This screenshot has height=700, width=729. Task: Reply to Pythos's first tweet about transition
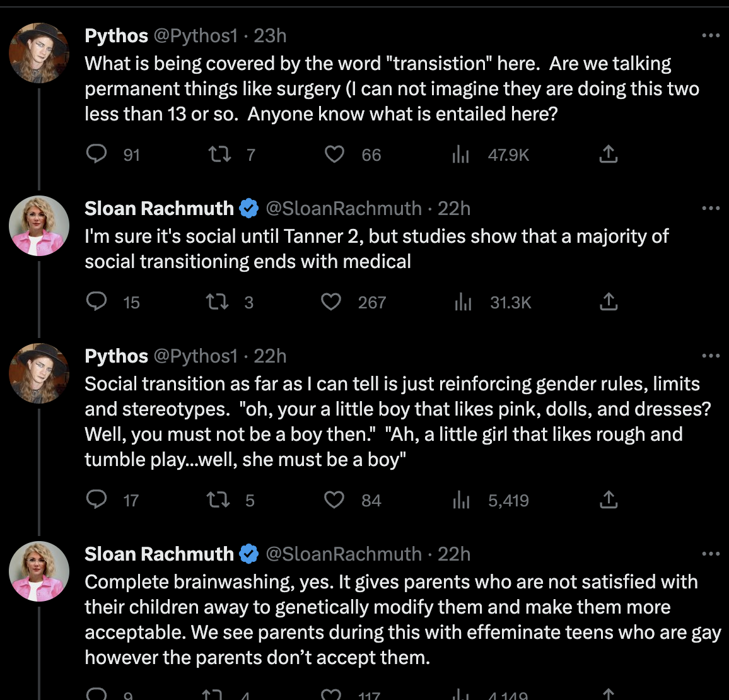pyautogui.click(x=96, y=155)
